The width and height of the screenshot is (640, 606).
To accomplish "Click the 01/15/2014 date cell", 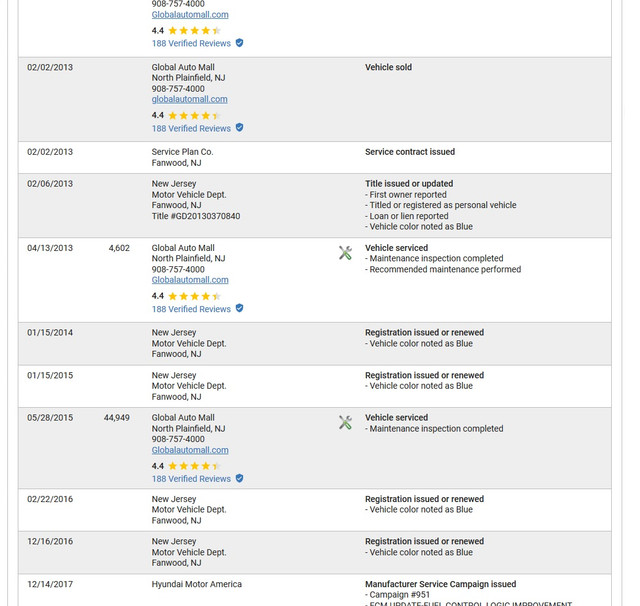I will pyautogui.click(x=50, y=333).
